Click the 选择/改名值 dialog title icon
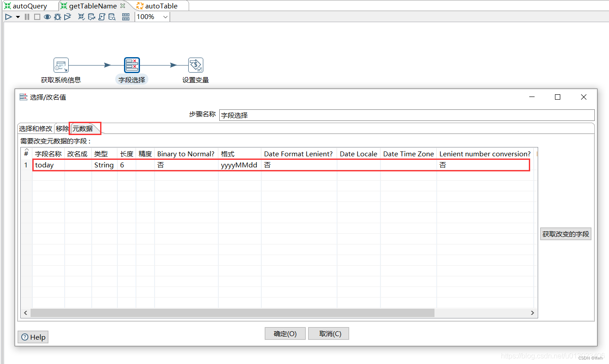The height and width of the screenshot is (364, 609). [x=23, y=97]
